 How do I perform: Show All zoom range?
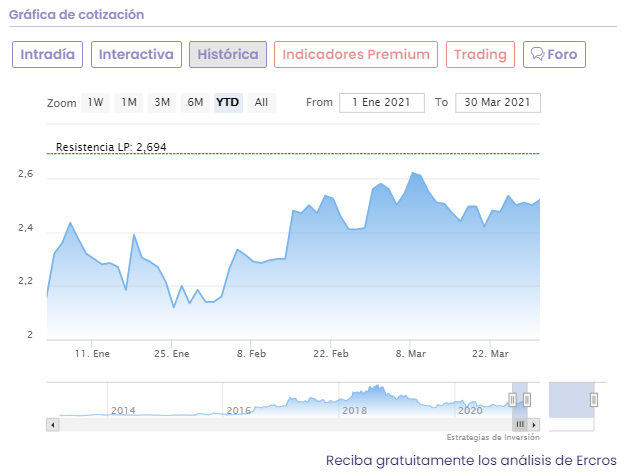click(262, 102)
